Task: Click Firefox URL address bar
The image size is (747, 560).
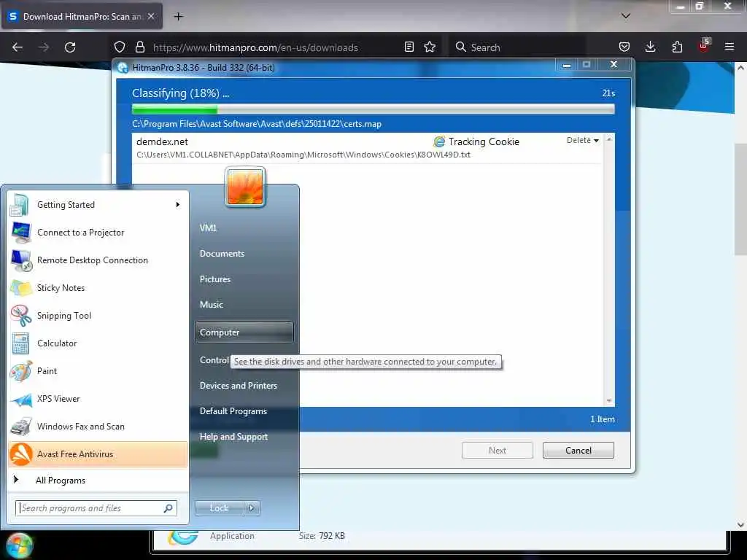Action: tap(255, 47)
